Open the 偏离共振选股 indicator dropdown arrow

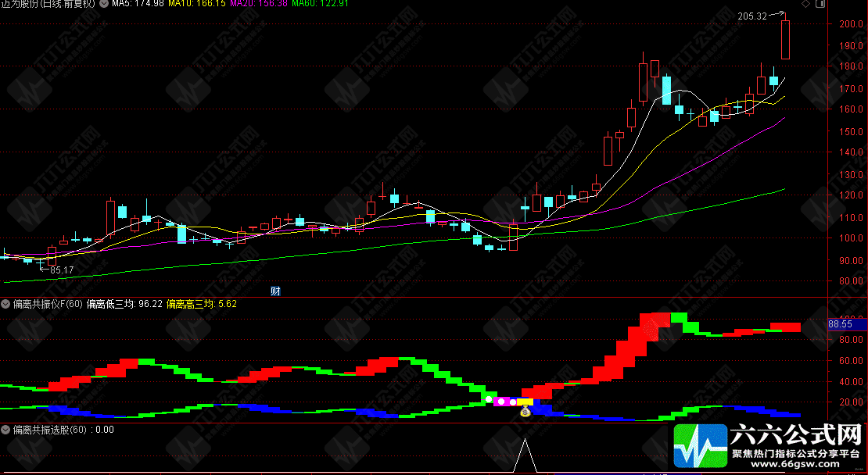[6, 430]
